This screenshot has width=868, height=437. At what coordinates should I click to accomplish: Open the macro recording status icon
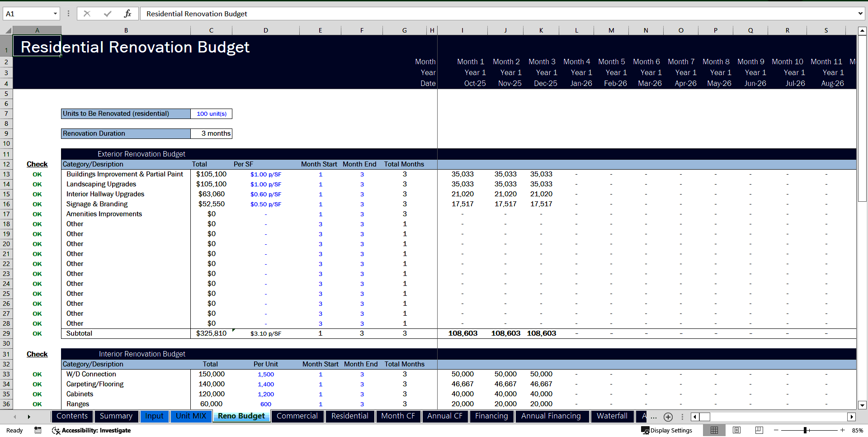click(x=38, y=430)
